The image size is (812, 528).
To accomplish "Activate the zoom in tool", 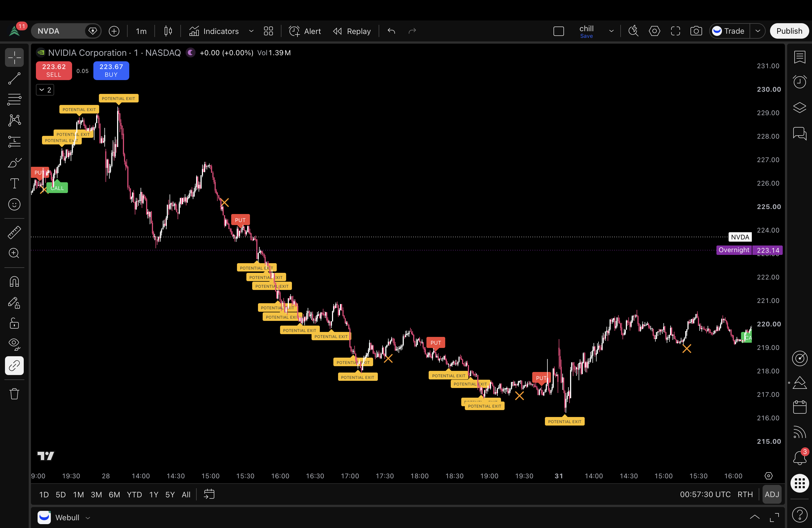I will (x=14, y=253).
